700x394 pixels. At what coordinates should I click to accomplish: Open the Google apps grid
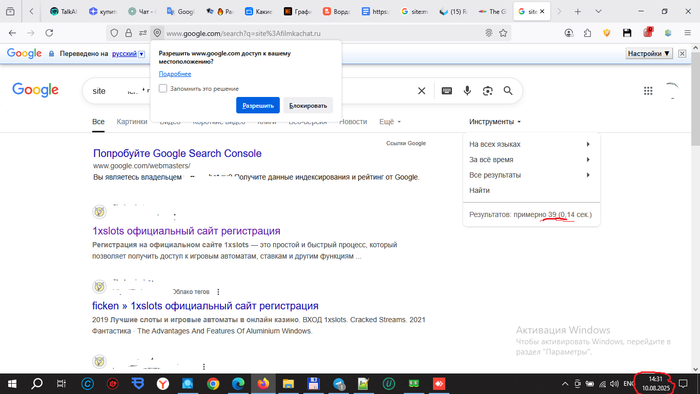pos(648,91)
